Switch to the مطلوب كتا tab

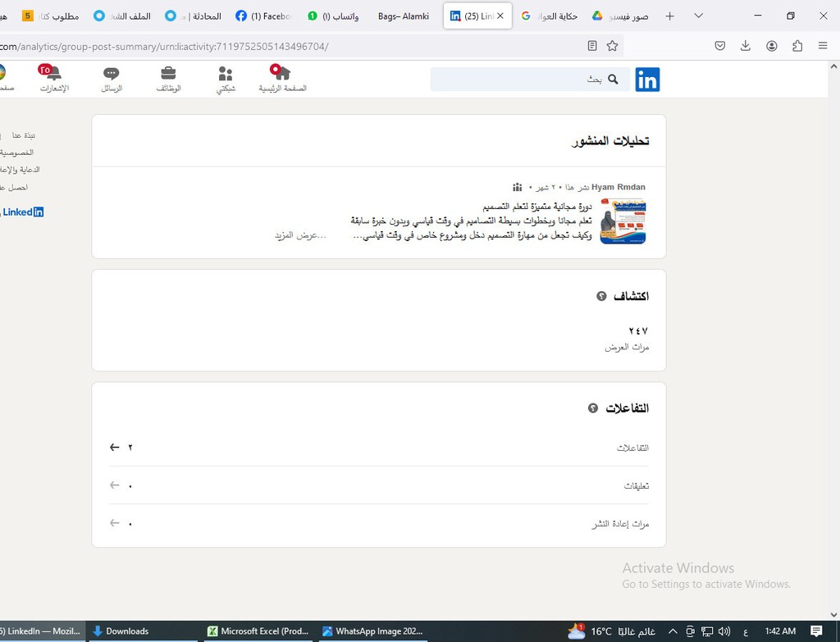pyautogui.click(x=50, y=16)
